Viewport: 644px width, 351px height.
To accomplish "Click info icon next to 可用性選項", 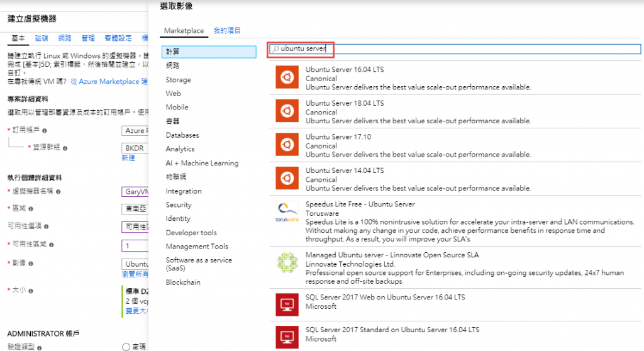I will (46, 226).
